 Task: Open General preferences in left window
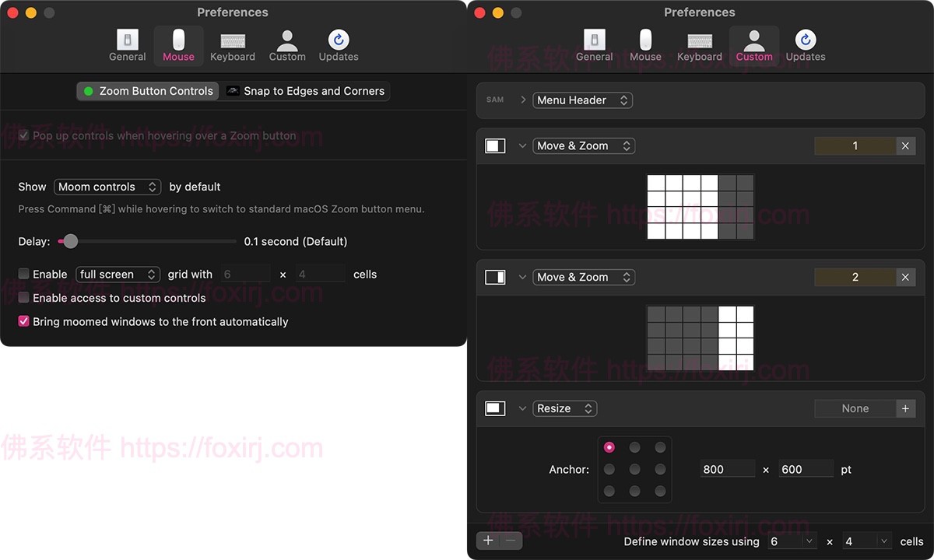click(127, 45)
